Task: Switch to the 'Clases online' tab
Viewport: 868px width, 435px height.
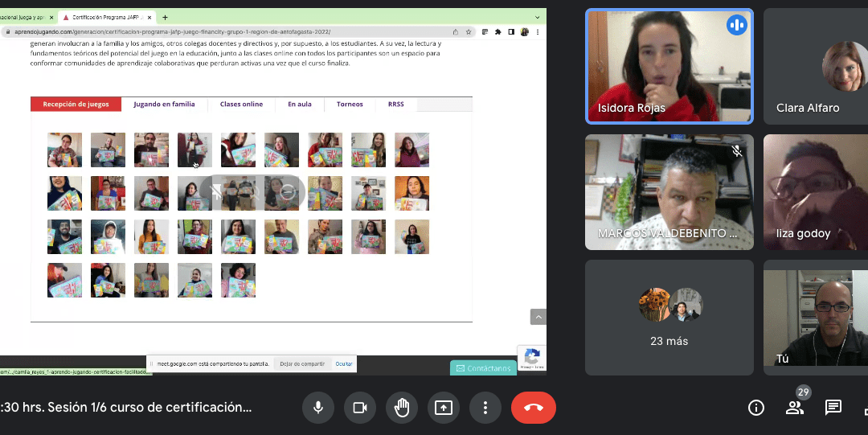Action: [x=241, y=105]
